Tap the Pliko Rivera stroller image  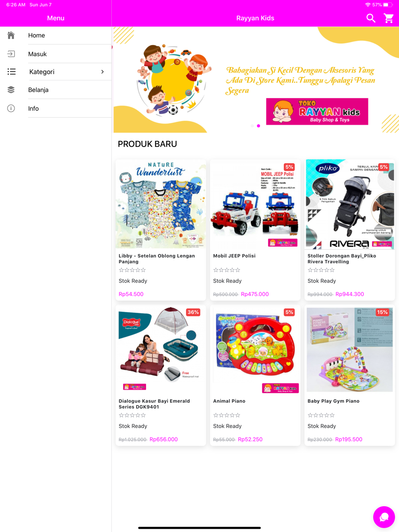pos(350,204)
